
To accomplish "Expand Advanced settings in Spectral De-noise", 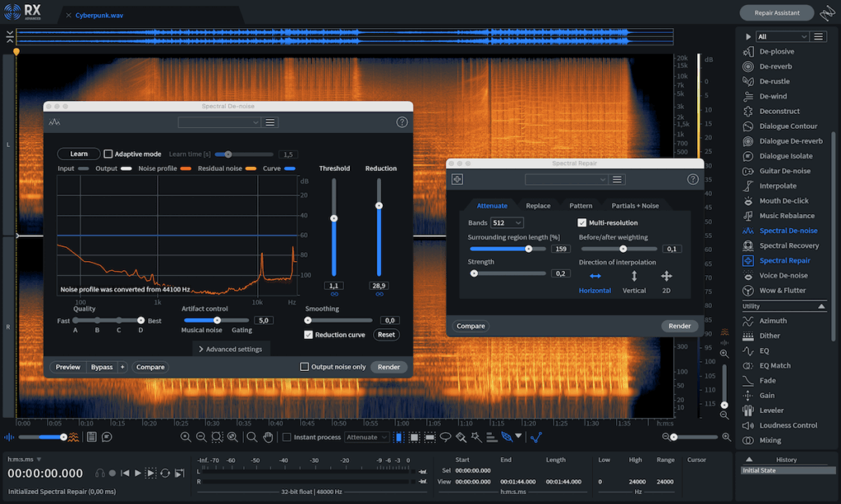I will (x=231, y=349).
